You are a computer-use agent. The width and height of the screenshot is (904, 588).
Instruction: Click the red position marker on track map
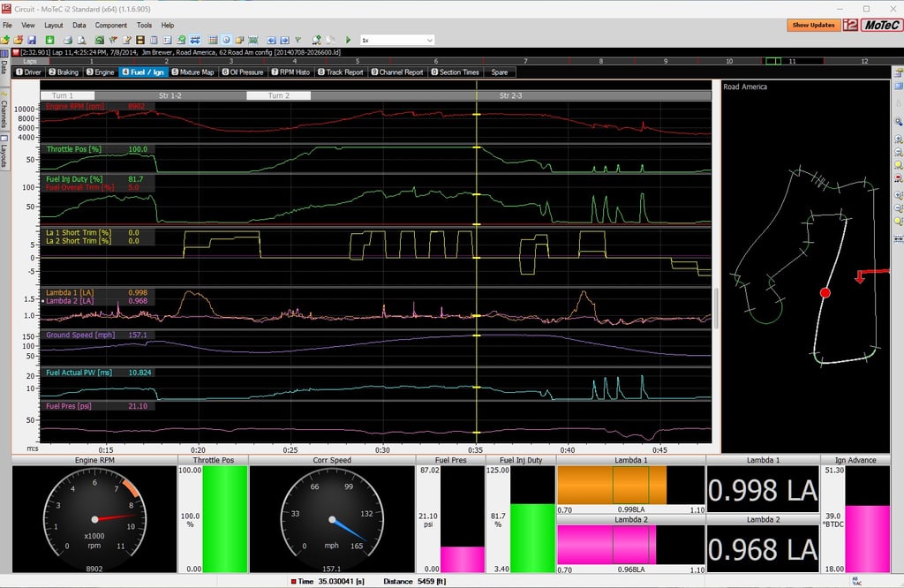(x=825, y=292)
